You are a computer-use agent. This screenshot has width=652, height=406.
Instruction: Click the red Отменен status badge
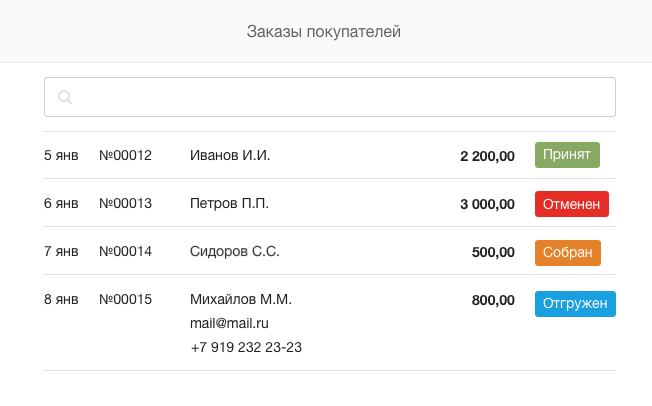[x=572, y=204]
